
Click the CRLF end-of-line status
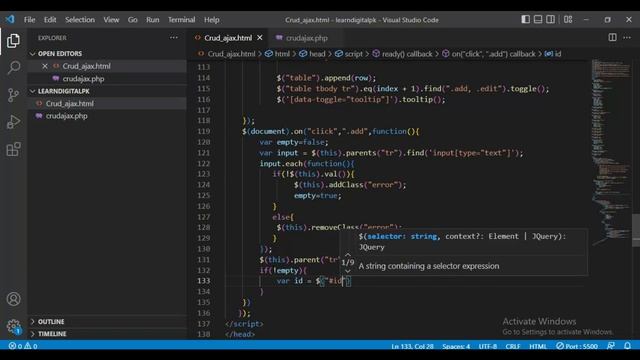tap(513, 346)
